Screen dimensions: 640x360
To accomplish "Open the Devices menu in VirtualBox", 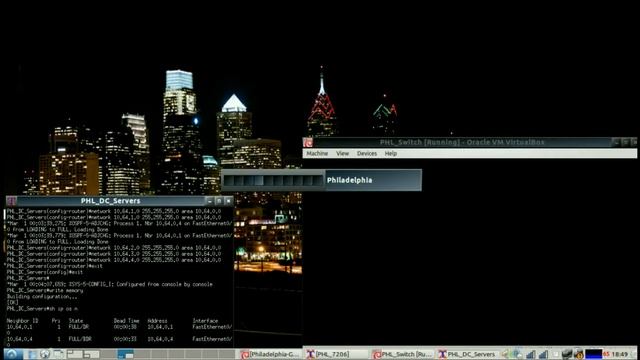I will [x=367, y=153].
